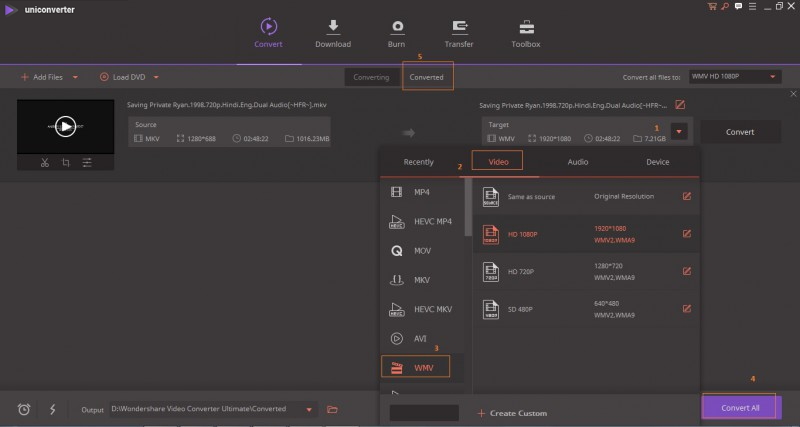Open the Convert all files to dropdown
This screenshot has height=427, width=800.
pyautogui.click(x=735, y=77)
